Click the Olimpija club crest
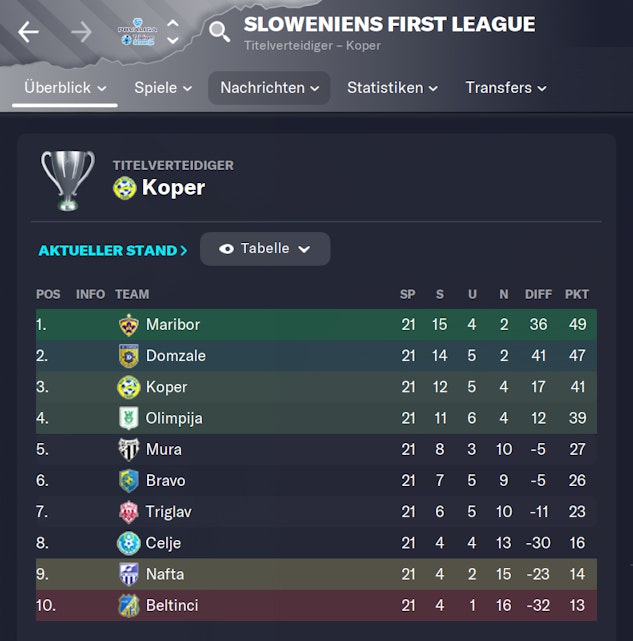Viewport: 633px width, 641px height. tap(128, 418)
